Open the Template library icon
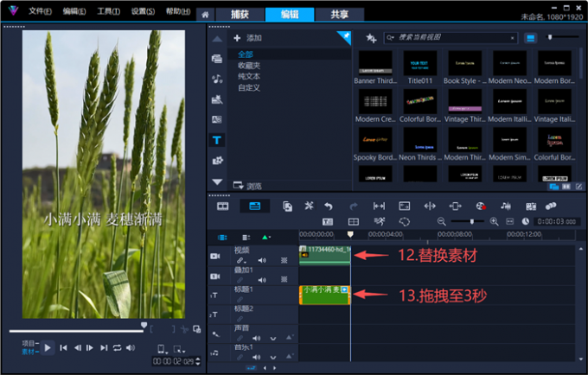 pyautogui.click(x=217, y=99)
